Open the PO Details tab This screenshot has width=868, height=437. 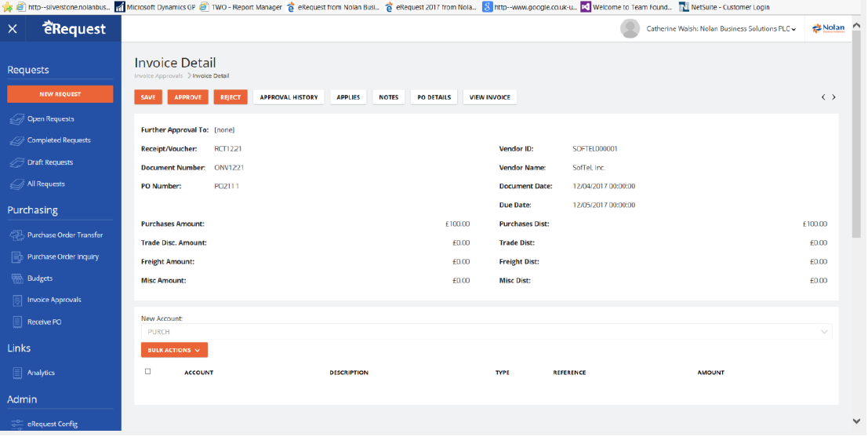[x=434, y=97]
